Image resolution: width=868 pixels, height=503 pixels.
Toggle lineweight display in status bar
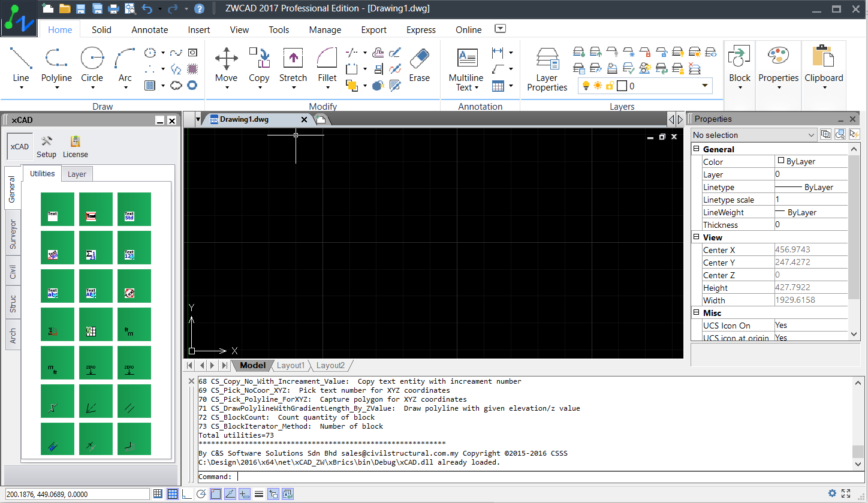click(x=258, y=494)
